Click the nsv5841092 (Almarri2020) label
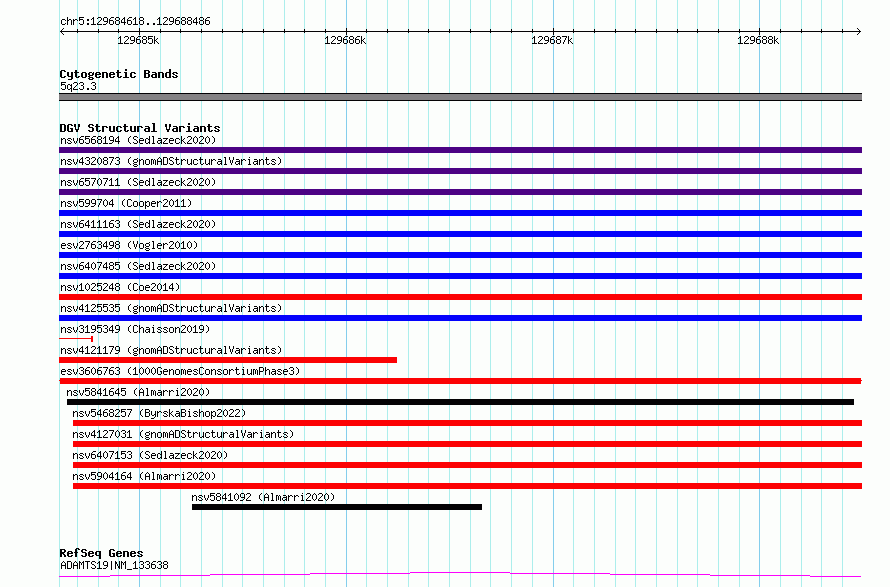Viewport: 890px width, 587px height. [x=263, y=497]
